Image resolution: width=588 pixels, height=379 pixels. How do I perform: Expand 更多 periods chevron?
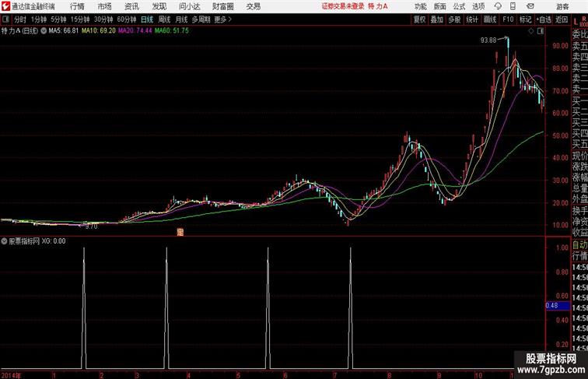coord(230,19)
